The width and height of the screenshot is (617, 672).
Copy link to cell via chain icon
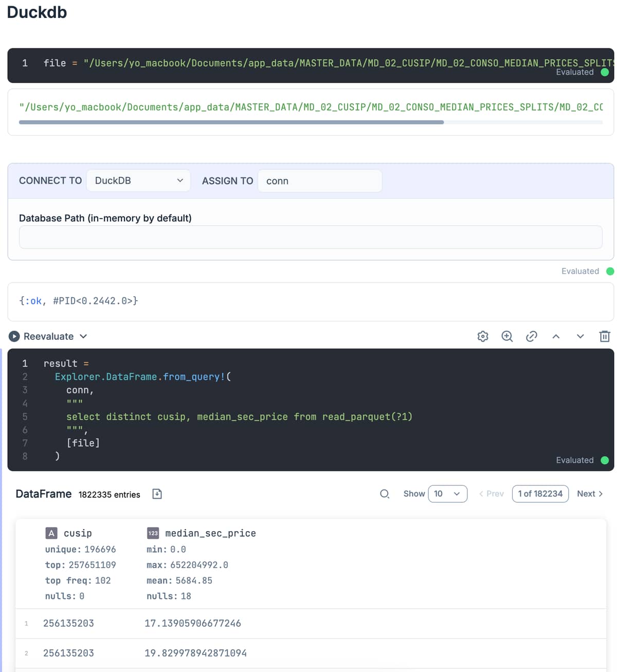[532, 336]
